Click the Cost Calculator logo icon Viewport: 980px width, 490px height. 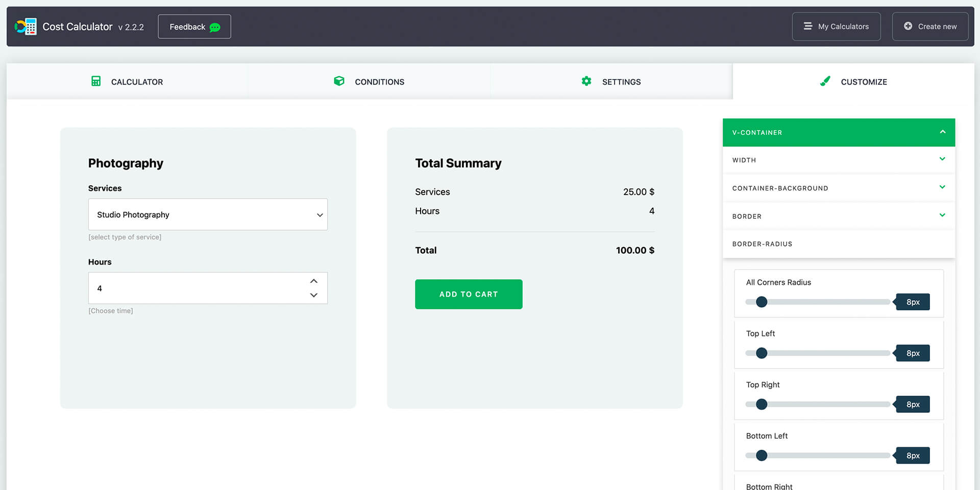pos(26,26)
